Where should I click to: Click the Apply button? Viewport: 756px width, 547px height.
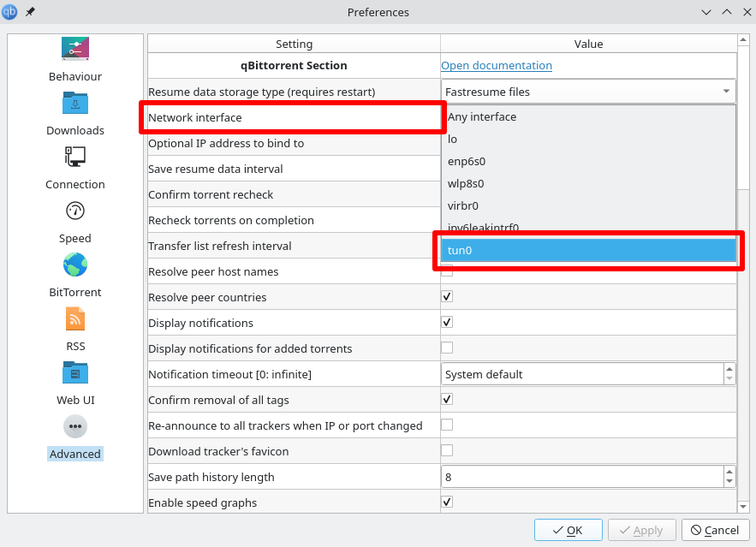[642, 530]
